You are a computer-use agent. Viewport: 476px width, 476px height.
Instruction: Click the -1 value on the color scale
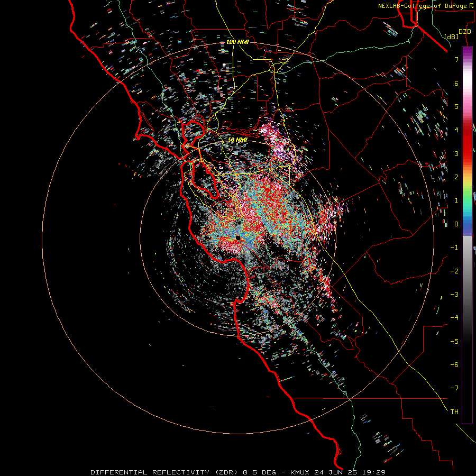(x=454, y=248)
